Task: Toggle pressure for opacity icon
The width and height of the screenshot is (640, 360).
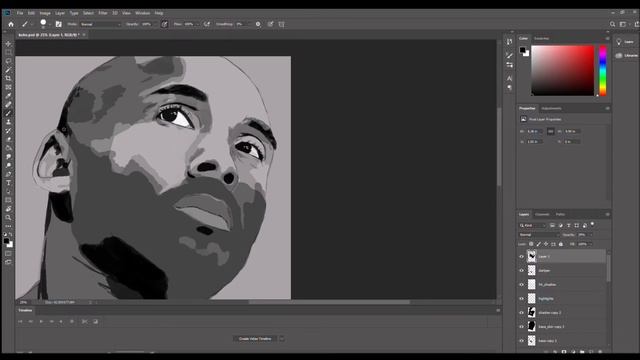Action: (x=164, y=24)
